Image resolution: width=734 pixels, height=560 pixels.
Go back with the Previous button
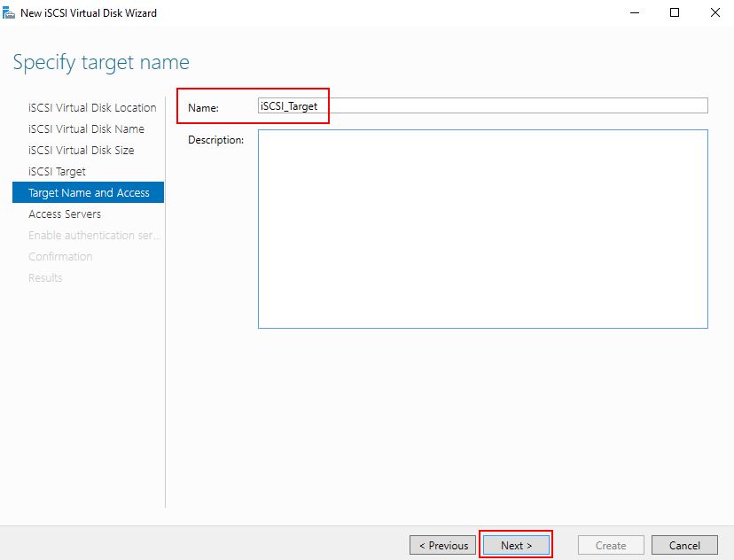(443, 545)
